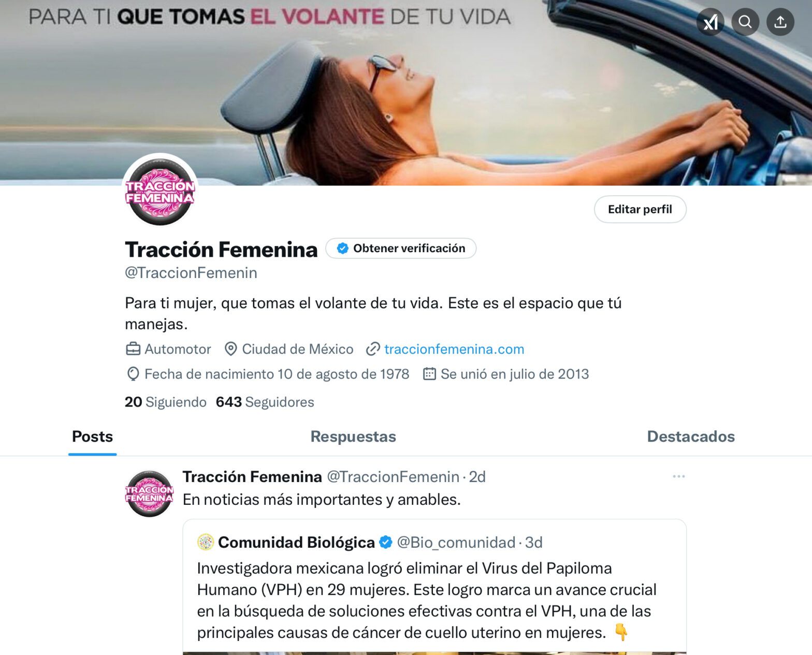Open Grok via the slashed-X icon
The width and height of the screenshot is (812, 655).
pyautogui.click(x=710, y=22)
